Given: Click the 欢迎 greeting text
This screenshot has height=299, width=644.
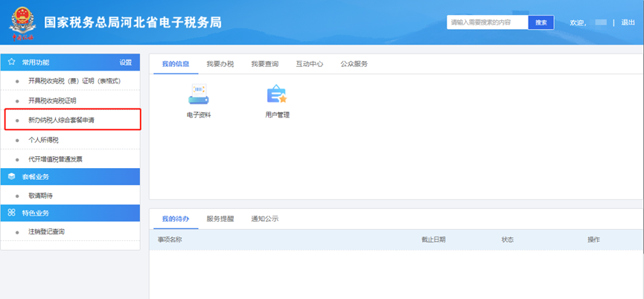Looking at the screenshot, I should [578, 23].
